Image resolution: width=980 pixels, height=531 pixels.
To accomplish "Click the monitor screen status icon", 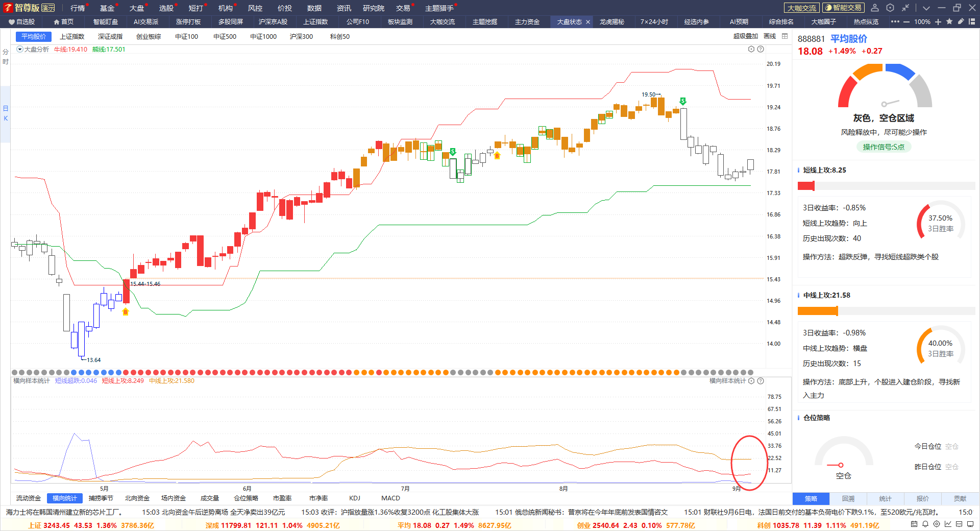I will click(970, 524).
